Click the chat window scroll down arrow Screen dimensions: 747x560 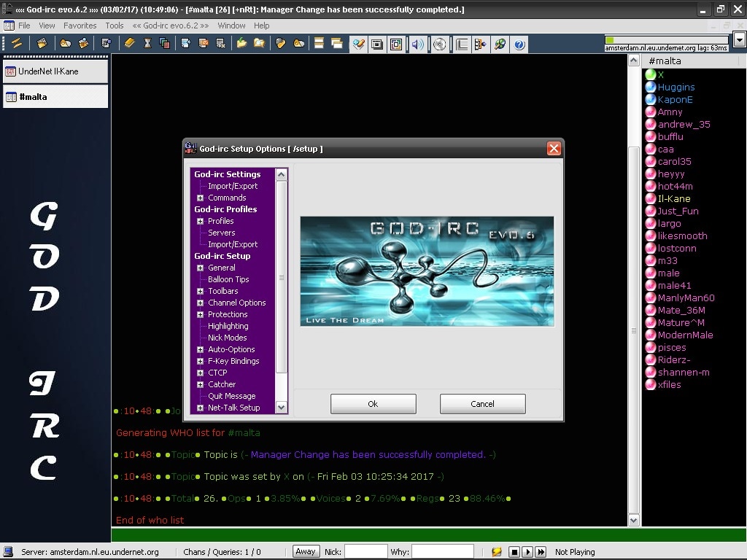tap(634, 520)
